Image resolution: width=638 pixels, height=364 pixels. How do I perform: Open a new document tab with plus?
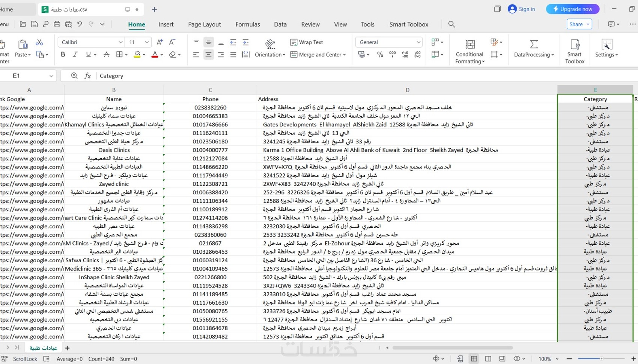154,9
